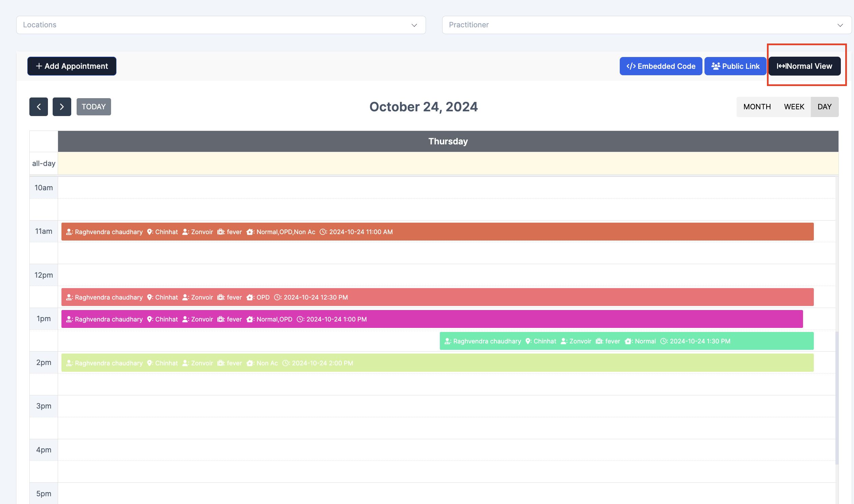Click the 'October 24, 2024' title
This screenshot has height=504, width=854.
coord(423,107)
